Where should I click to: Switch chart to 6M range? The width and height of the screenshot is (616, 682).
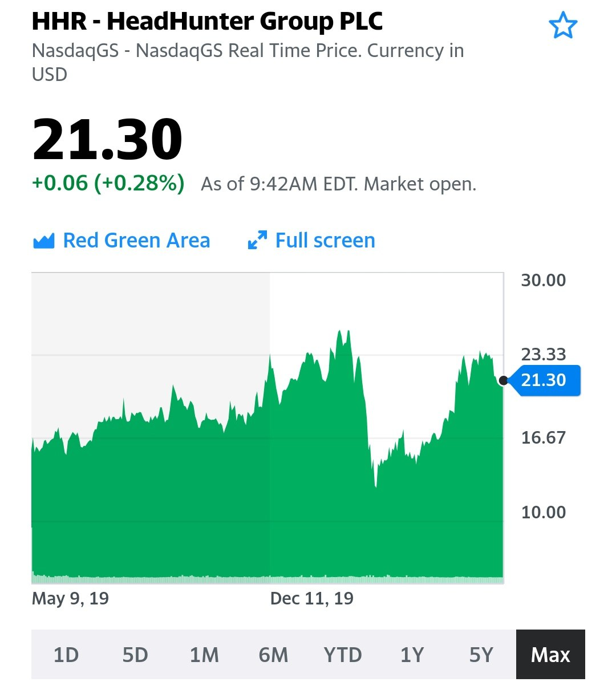pos(273,655)
